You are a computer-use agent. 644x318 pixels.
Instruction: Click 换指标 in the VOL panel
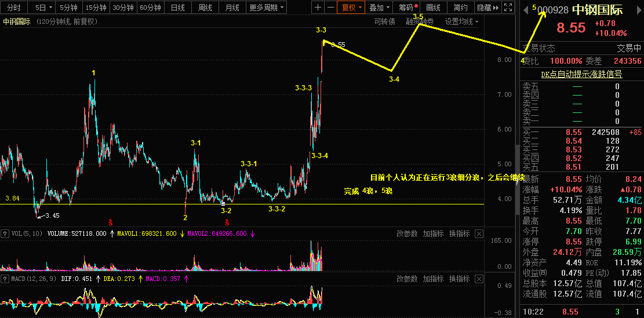[x=459, y=234]
